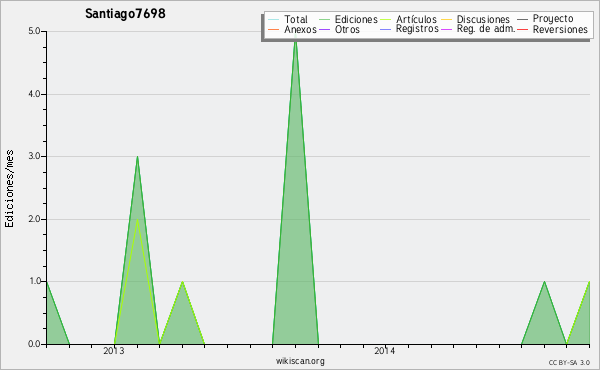Click the 2013 x-axis label

coord(114,350)
